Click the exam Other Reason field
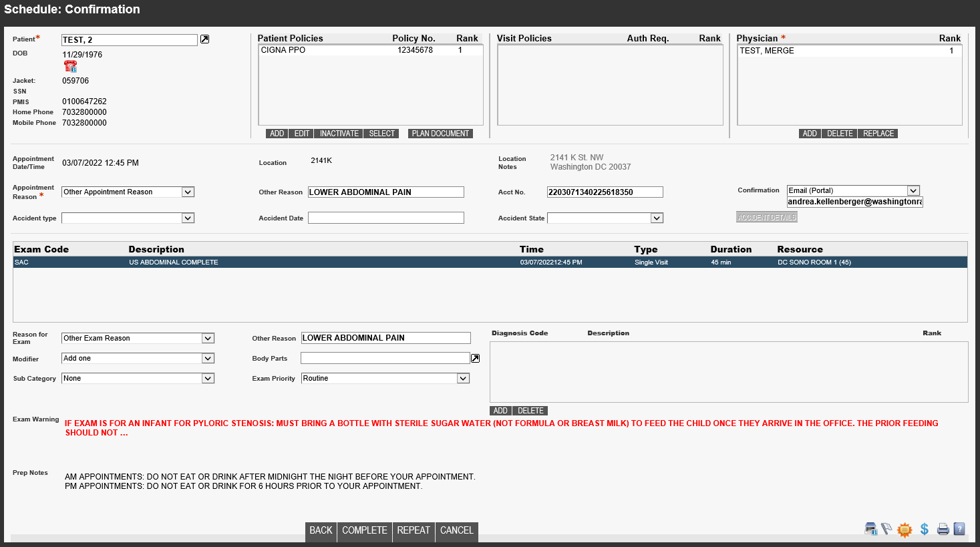 (386, 338)
